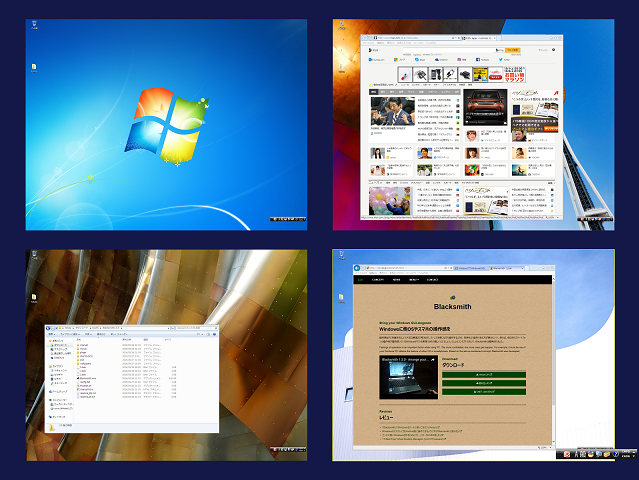Select the first dark tab in the MSN news tab bar
Viewport: 639px width, 480px height.
[374, 92]
